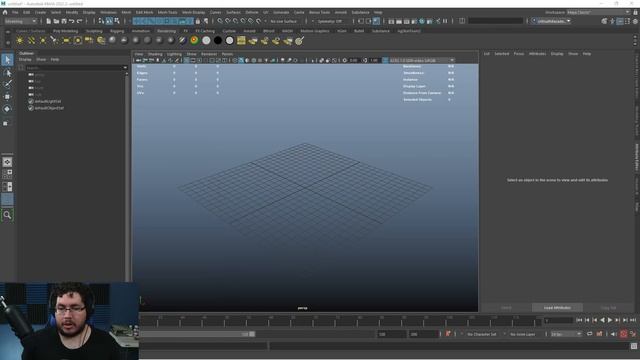This screenshot has width=640, height=360.
Task: Play the timeline backwards
Action: tap(602, 320)
